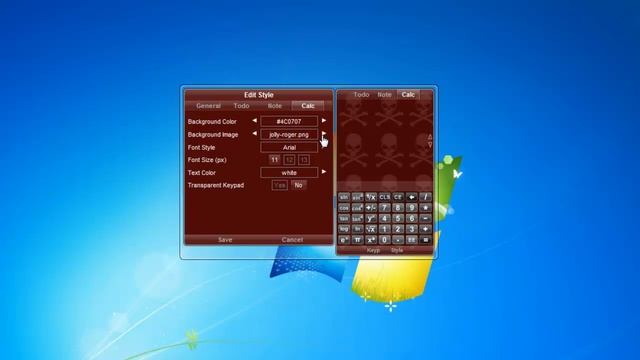
Task: Click the ln function key
Action: point(358,229)
